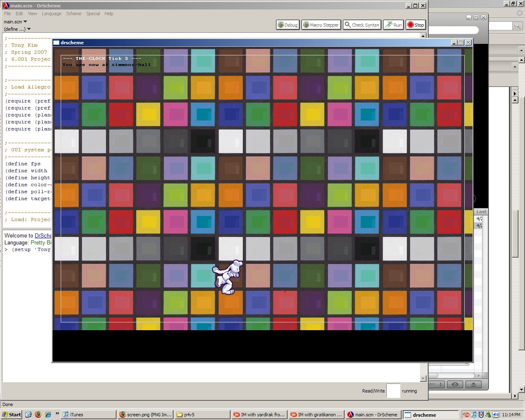Follow the DrScheme welcome link
Viewport: 525px width, 420px height.
click(43, 235)
